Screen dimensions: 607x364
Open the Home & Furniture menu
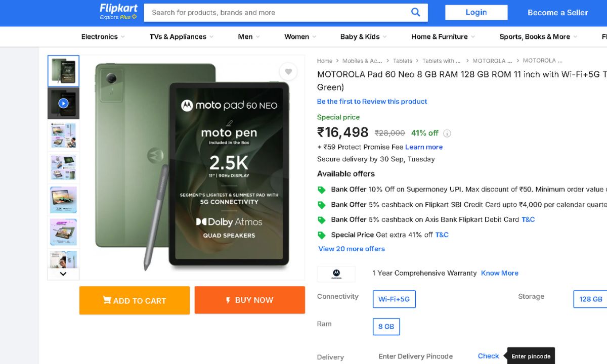[443, 37]
